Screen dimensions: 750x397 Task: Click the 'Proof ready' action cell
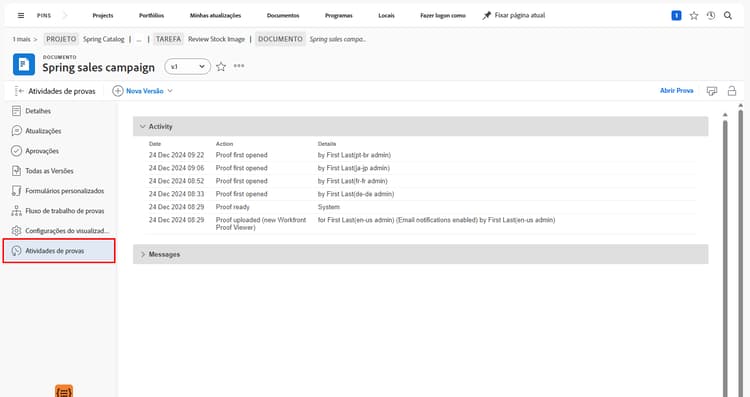pyautogui.click(x=232, y=207)
